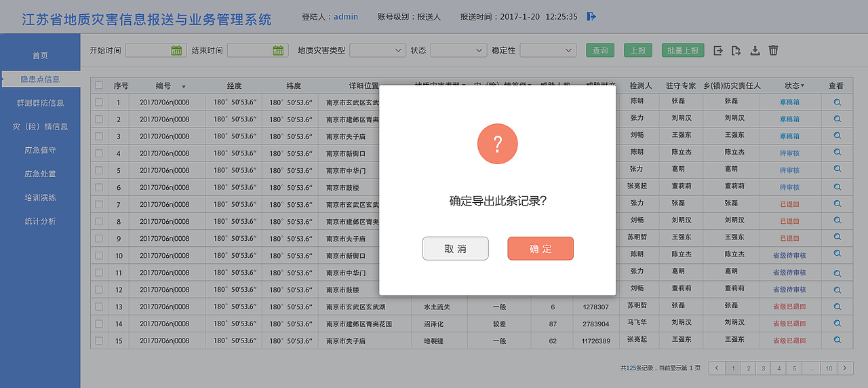Image resolution: width=868 pixels, height=388 pixels.
Task: Click the 结束时间 input field
Action: click(x=258, y=50)
